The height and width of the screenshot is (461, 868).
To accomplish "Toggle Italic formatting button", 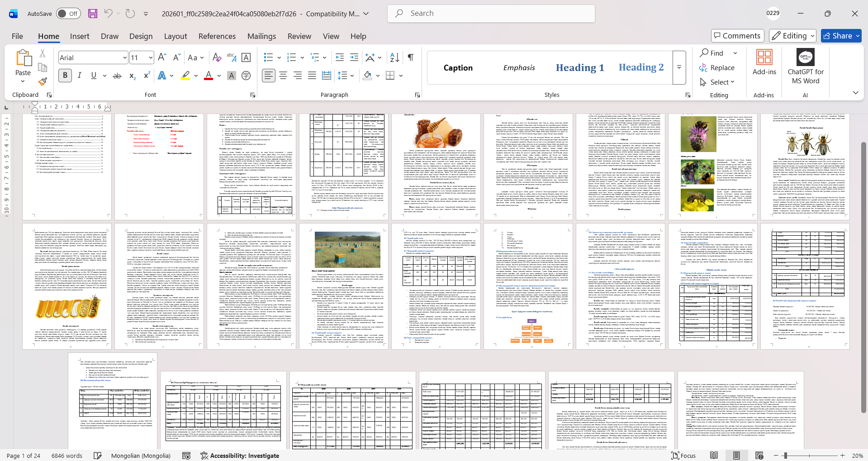I will (80, 76).
